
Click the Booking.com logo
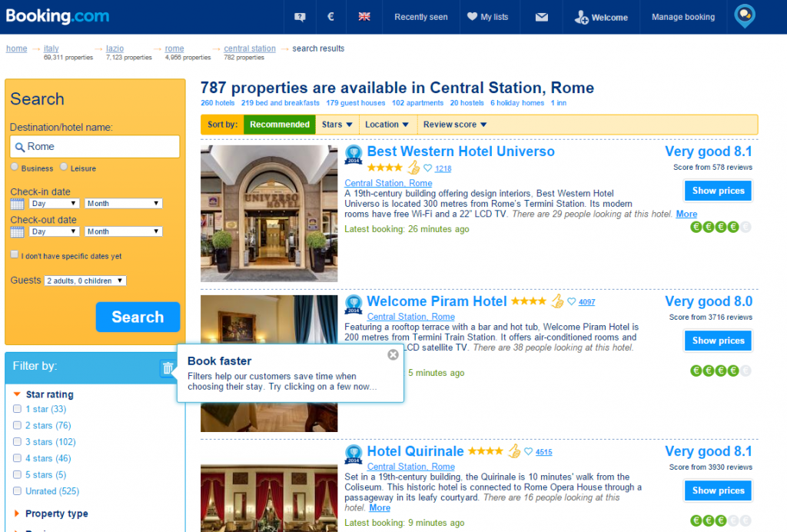pyautogui.click(x=57, y=16)
